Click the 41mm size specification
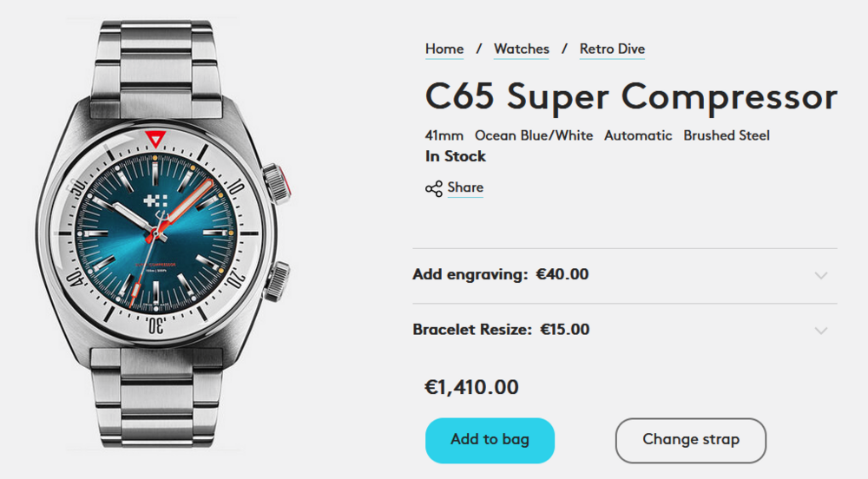The height and width of the screenshot is (479, 868). coord(444,135)
